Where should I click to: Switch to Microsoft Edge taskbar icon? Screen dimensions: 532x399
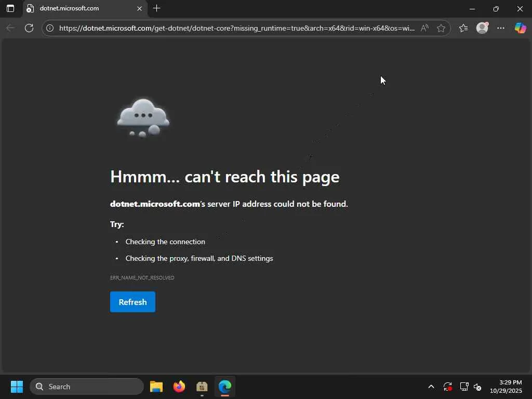225,387
